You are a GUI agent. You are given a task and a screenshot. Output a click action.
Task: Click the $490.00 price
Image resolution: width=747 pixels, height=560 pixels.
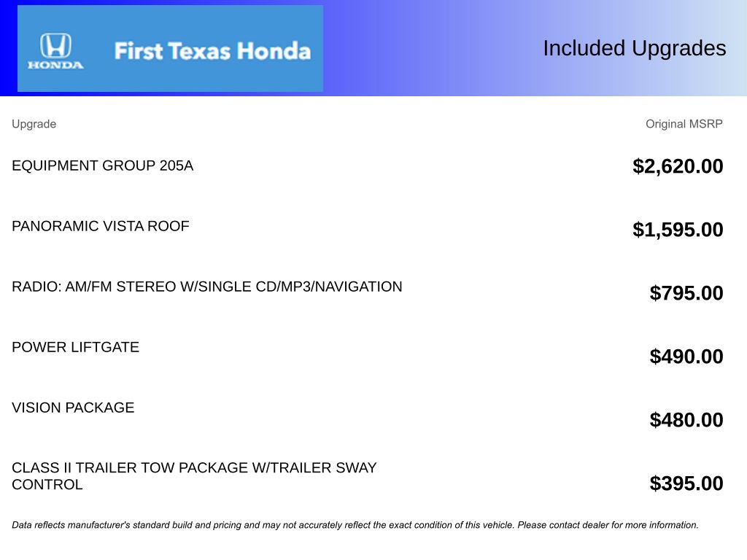tap(686, 357)
